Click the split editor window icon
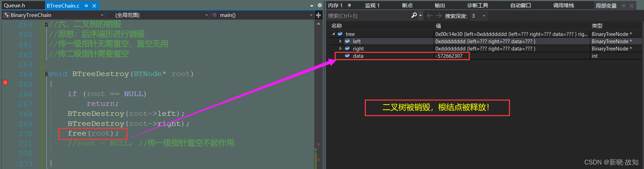The height and width of the screenshot is (169, 644). [318, 15]
